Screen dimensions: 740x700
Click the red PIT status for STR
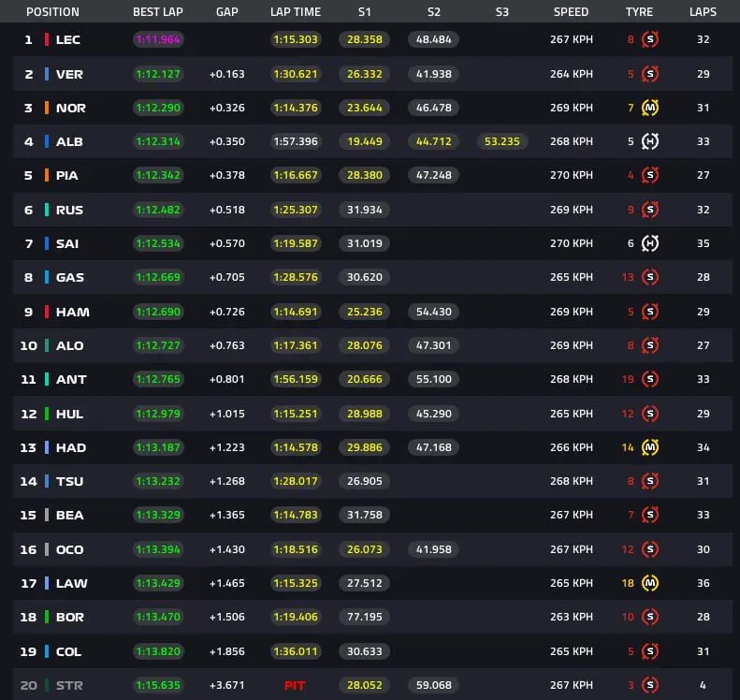tap(295, 685)
